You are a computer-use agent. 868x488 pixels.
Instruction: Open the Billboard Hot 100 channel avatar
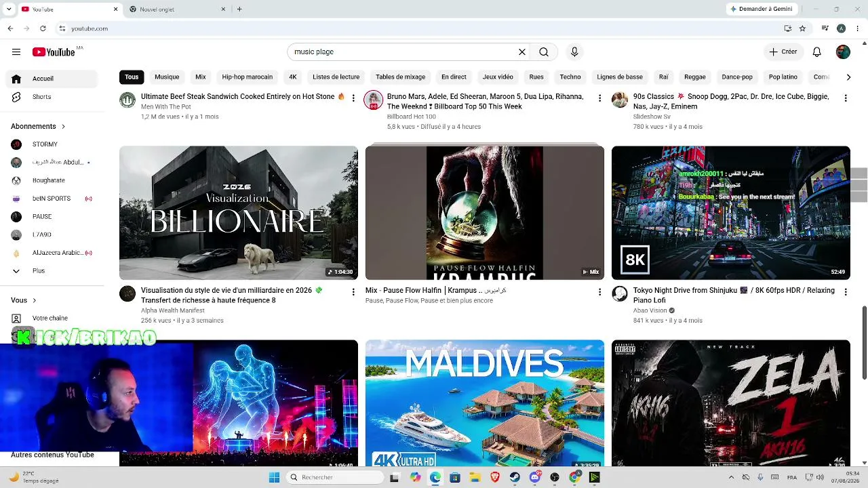(374, 100)
